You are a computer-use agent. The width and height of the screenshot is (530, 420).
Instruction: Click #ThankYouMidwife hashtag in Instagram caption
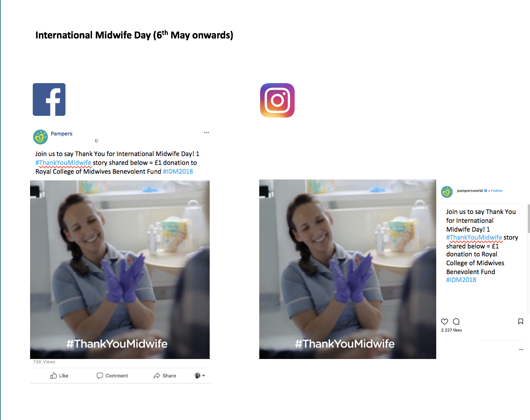pyautogui.click(x=474, y=237)
